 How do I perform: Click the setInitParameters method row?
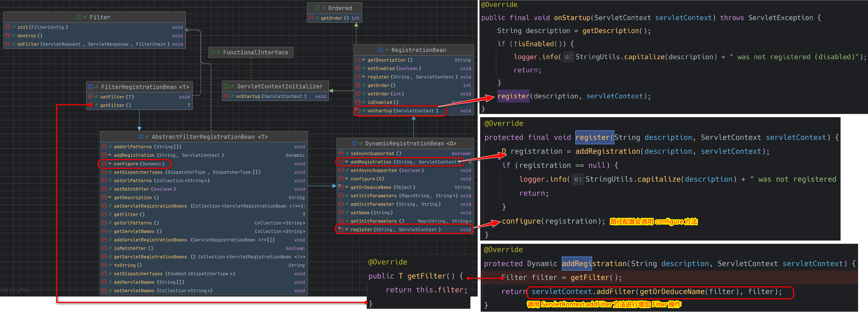point(405,196)
